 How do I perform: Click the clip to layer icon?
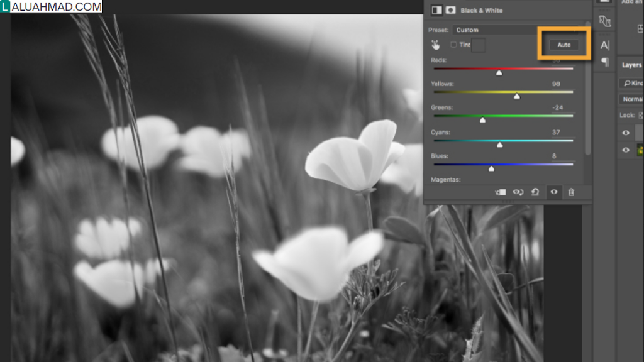[500, 192]
